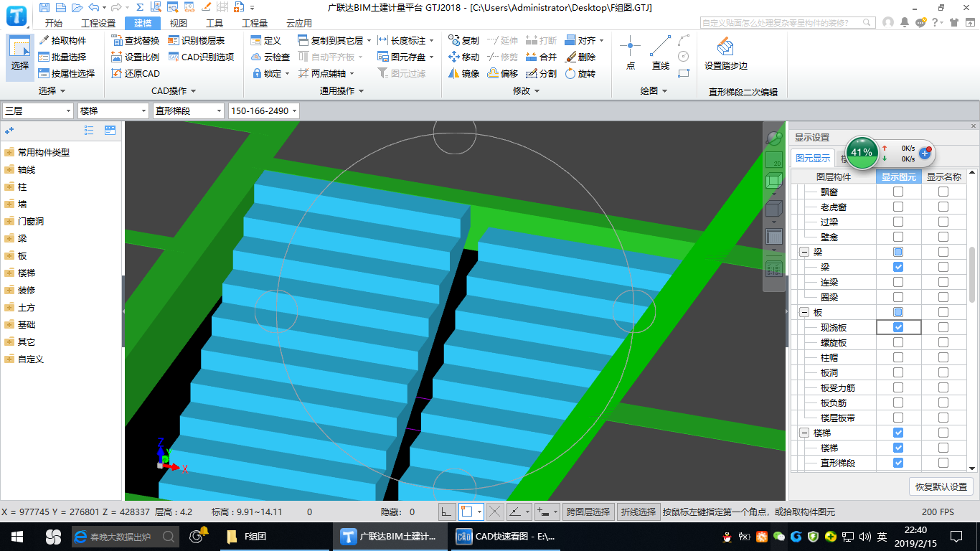Open the 工程设置 ribbon tab
Screen dimensions: 980x551
tap(98, 23)
